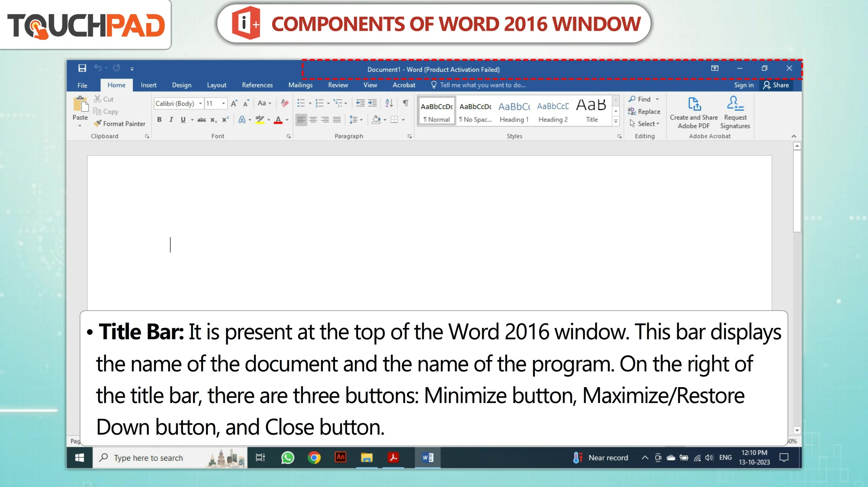This screenshot has height=487, width=868.
Task: Select the Format Painter tool
Action: [x=119, y=123]
